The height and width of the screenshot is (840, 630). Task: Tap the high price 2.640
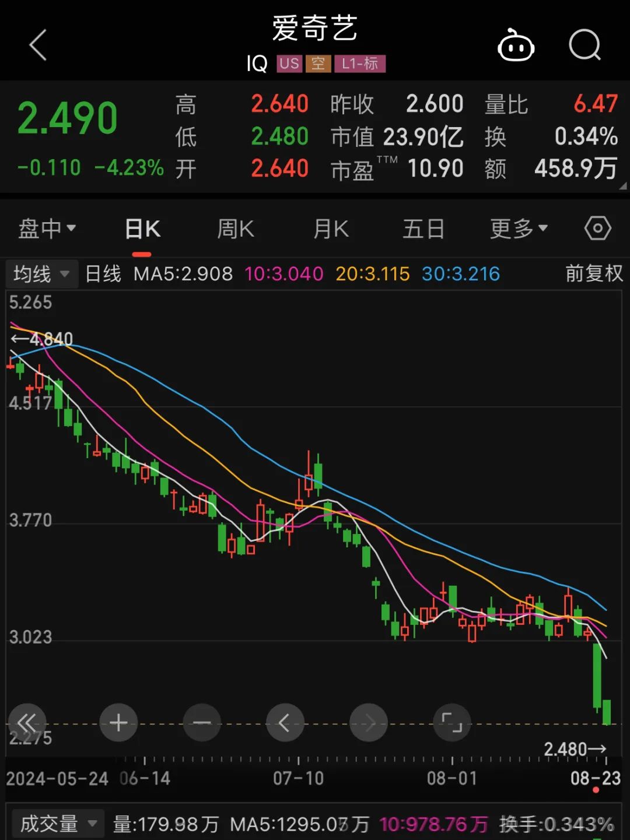click(279, 104)
